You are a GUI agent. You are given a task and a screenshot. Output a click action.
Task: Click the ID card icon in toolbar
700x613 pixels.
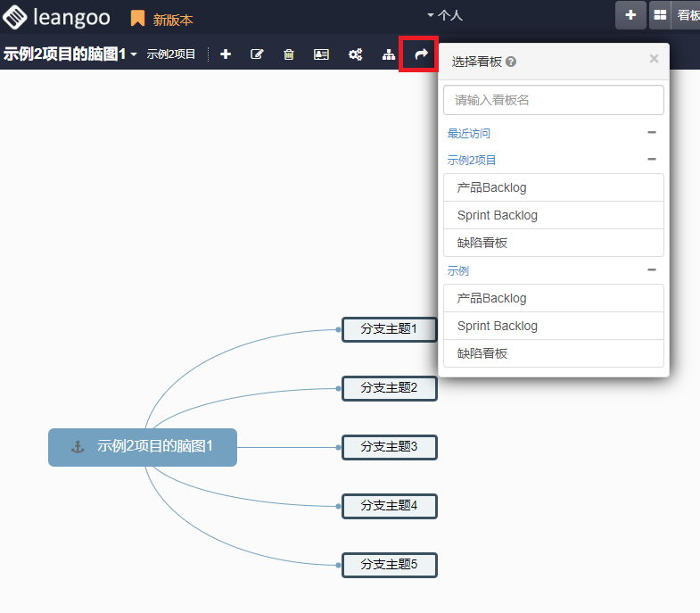point(321,54)
